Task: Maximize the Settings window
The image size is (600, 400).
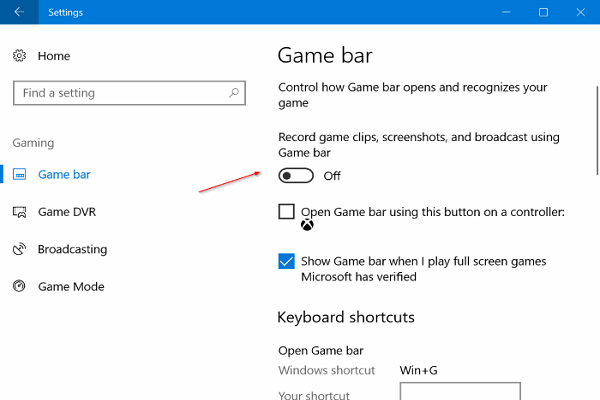Action: point(543,12)
